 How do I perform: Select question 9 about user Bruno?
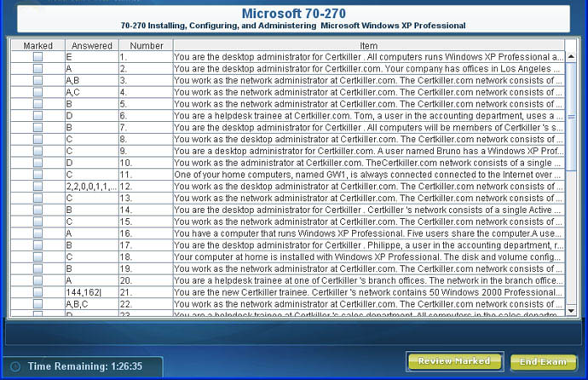click(369, 151)
